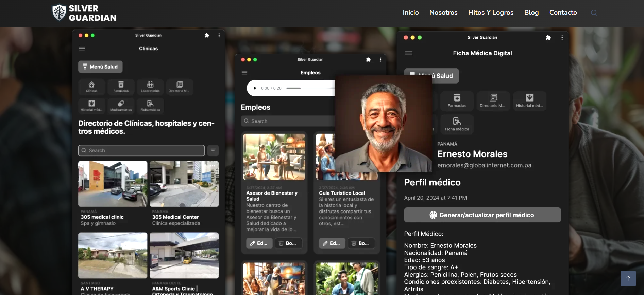Image resolution: width=644 pixels, height=295 pixels.
Task: Click the clinic directory Search field
Action: (141, 150)
